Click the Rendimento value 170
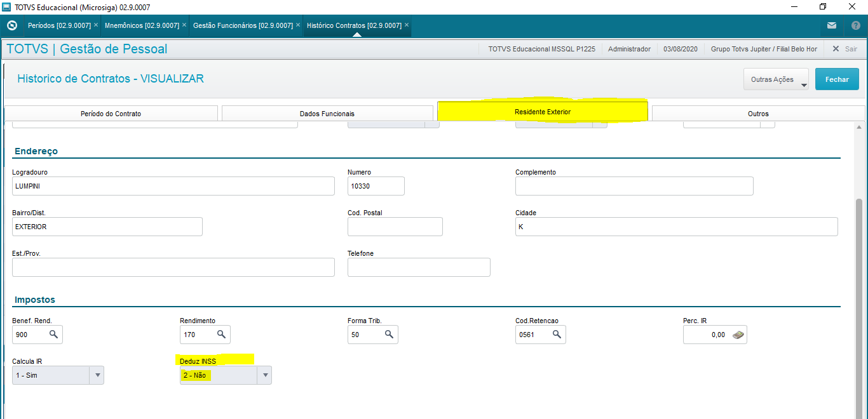The height and width of the screenshot is (419, 868). tap(189, 335)
